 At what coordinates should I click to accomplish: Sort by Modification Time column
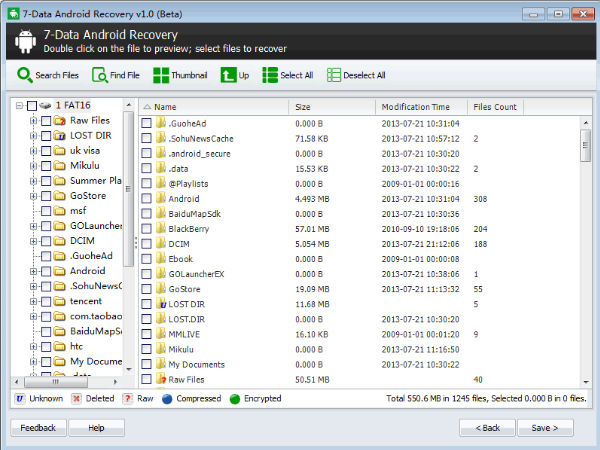coord(421,107)
